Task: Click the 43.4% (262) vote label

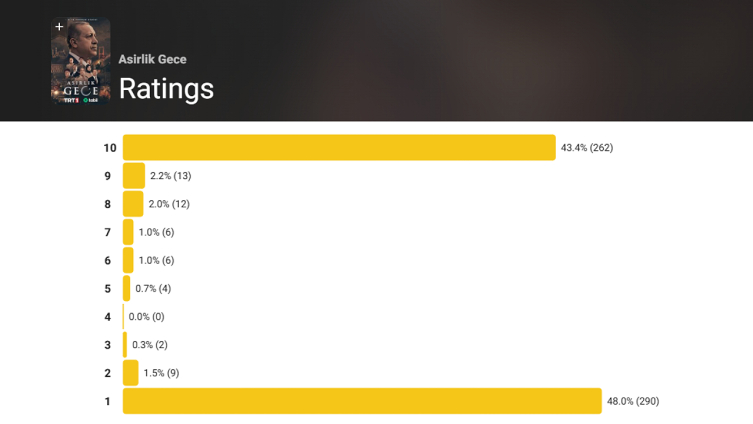Action: coord(587,148)
